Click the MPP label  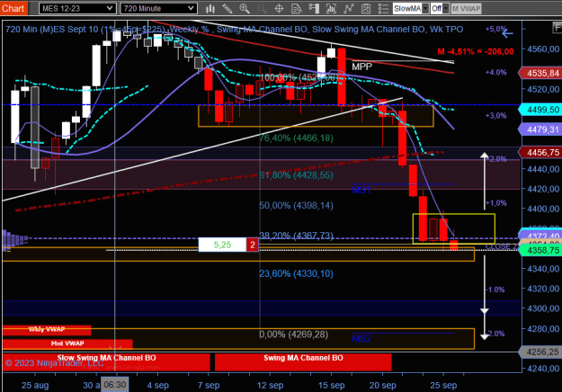361,67
